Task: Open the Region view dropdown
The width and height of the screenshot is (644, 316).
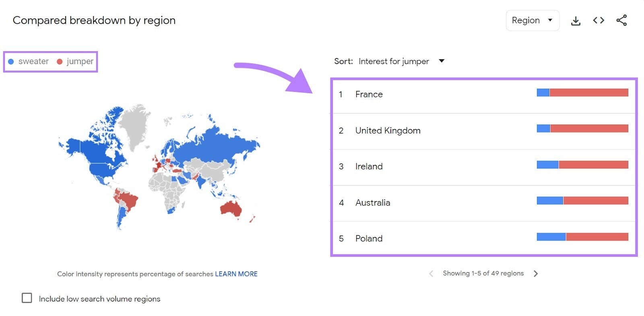Action: [x=532, y=20]
